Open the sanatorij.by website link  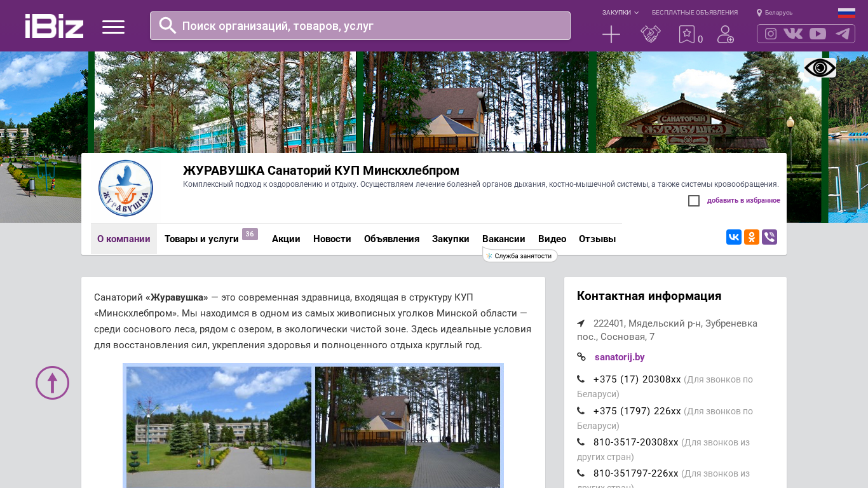[620, 357]
